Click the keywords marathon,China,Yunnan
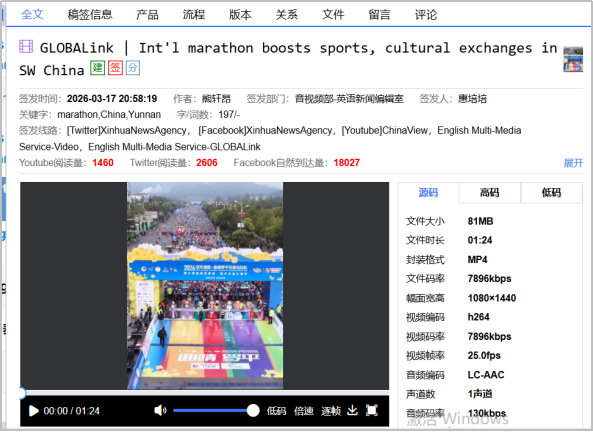 [109, 115]
